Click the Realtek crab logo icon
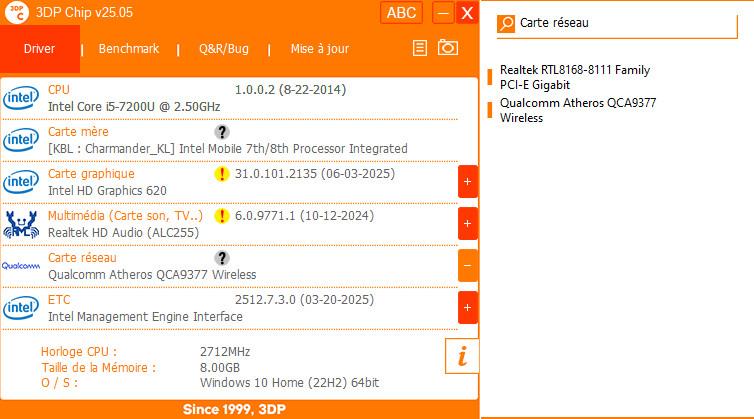Viewport: 754px width, 419px height. 21,224
